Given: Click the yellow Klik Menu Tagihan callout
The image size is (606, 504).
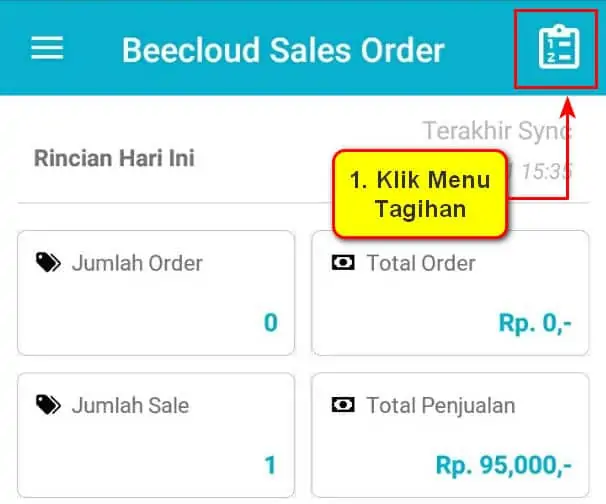Looking at the screenshot, I should [420, 194].
